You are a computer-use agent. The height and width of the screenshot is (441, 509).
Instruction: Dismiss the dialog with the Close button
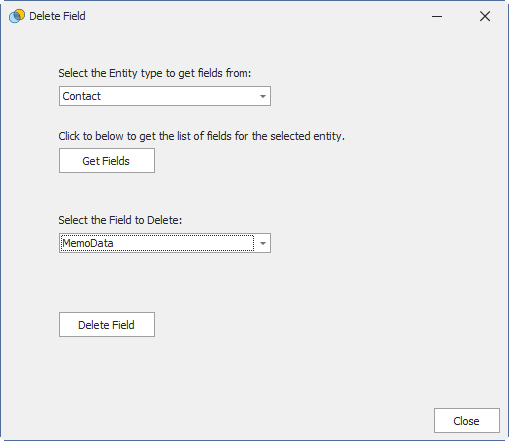(467, 421)
